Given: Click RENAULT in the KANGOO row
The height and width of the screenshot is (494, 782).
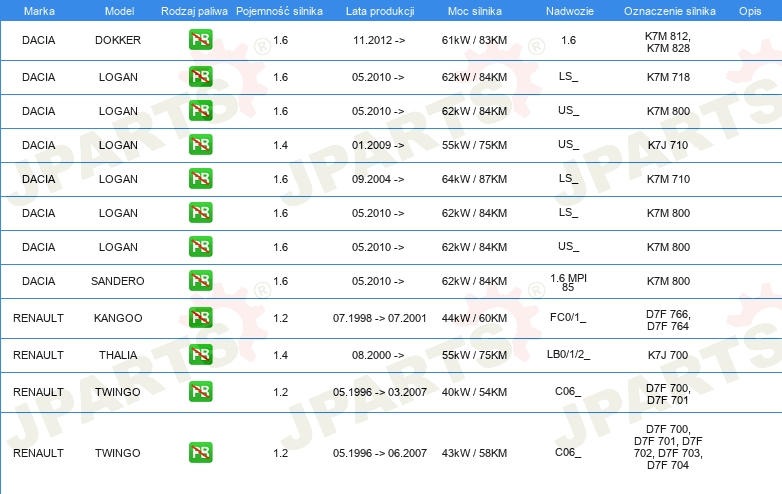Looking at the screenshot, I should 38,318.
